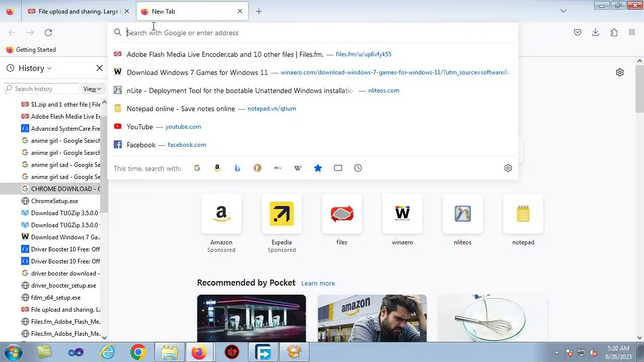Search with DuckDuckGo one-off icon

pyautogui.click(x=258, y=168)
